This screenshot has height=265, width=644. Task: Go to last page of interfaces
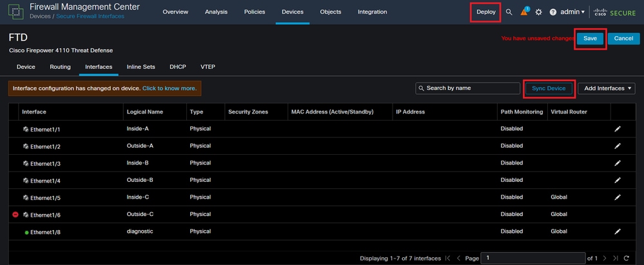[615, 259]
